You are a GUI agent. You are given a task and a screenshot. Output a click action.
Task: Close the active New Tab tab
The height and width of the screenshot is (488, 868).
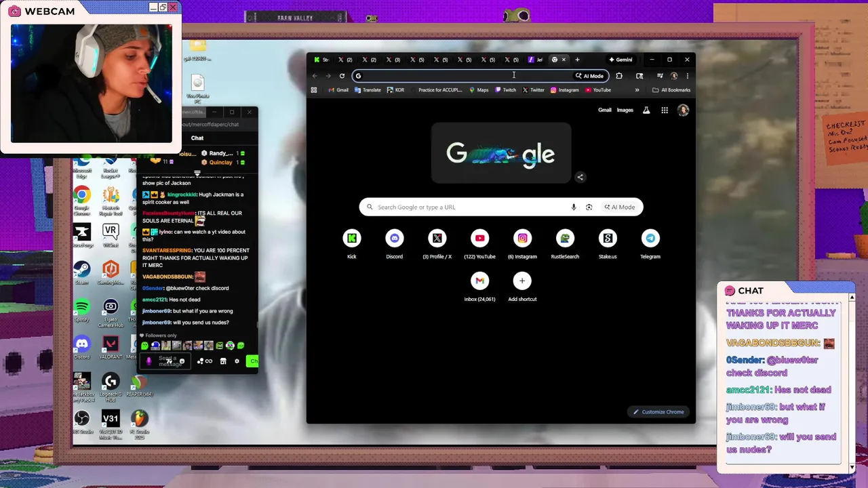(563, 60)
